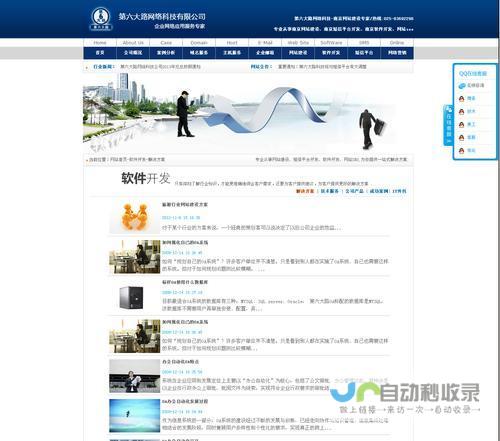Click the About Us label in the header menu
The width and height of the screenshot is (500, 441).
(133, 43)
